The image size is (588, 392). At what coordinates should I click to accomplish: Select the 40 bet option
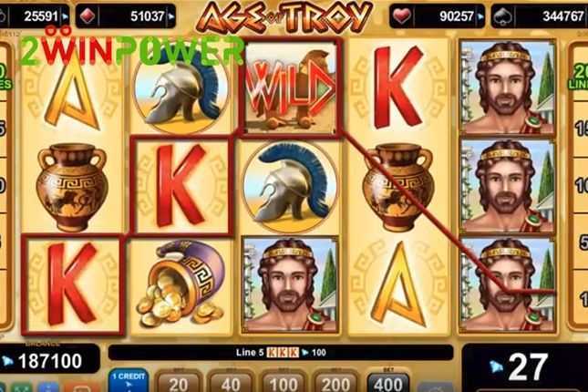pos(230,382)
